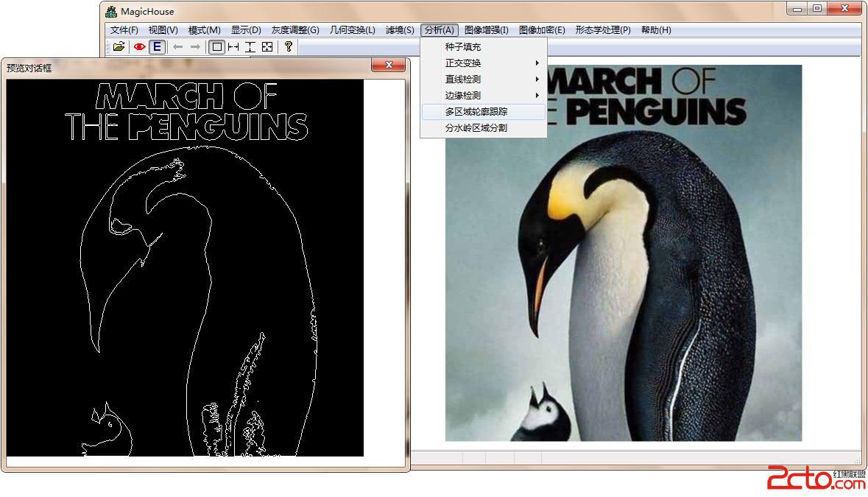Expand the 直线检测 submenu arrow
This screenshot has width=868, height=497.
(x=537, y=79)
